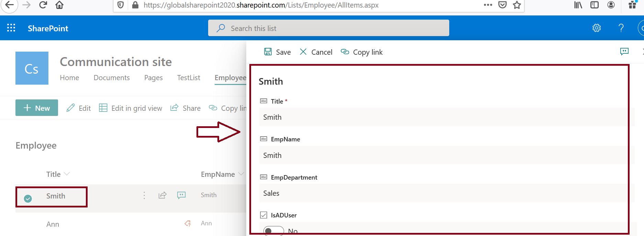
Task: Cancel editing the item
Action: (x=316, y=52)
